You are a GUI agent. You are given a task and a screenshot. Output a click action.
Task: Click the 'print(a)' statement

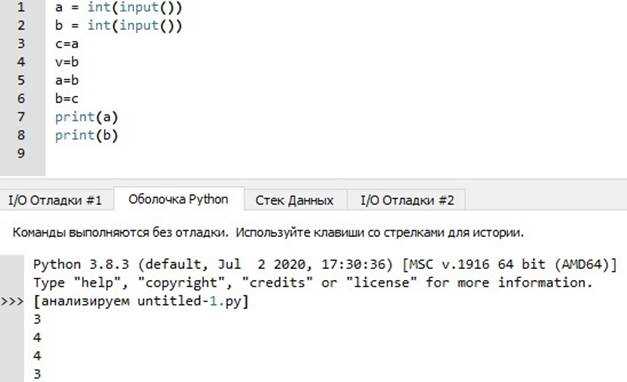(x=86, y=117)
